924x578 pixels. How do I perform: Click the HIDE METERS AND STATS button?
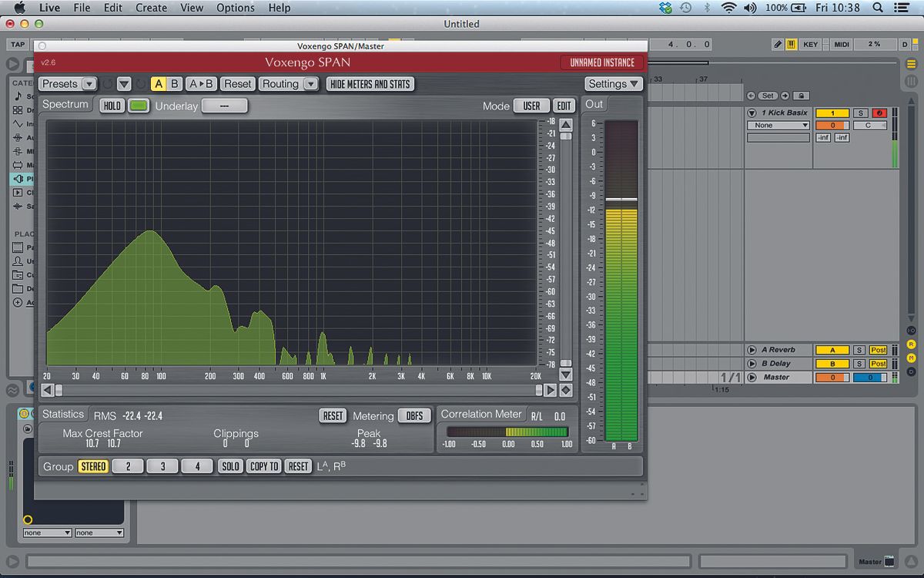(x=370, y=83)
